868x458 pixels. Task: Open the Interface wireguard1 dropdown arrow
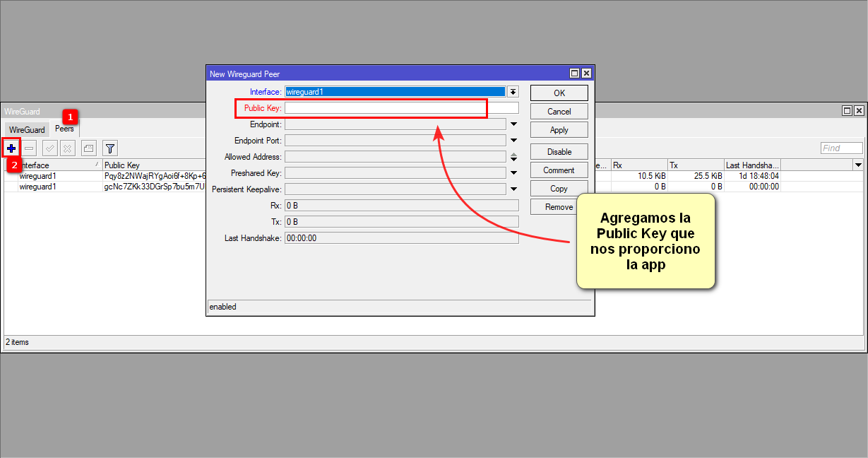[x=513, y=92]
